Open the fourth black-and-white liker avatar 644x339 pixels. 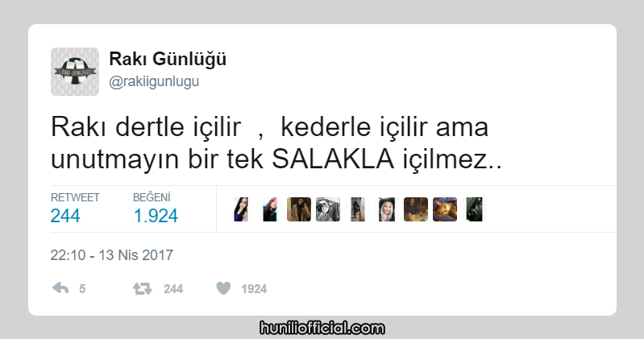coord(328,209)
